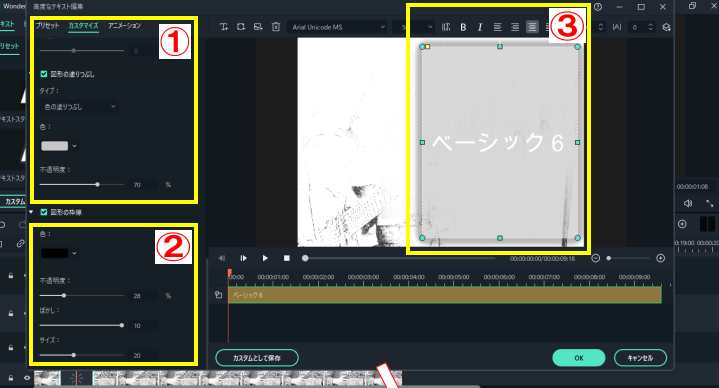Open the Arial Unicode MS font dropdown
This screenshot has height=388, width=719.
click(338, 27)
